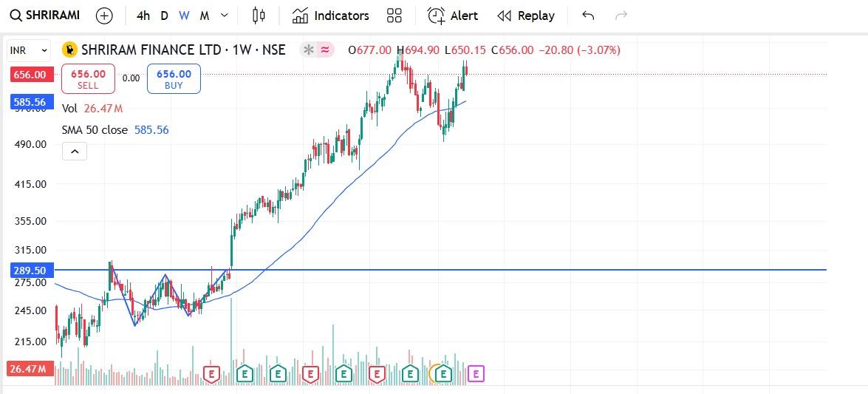The height and width of the screenshot is (394, 868).
Task: Select the SMA 50 close legend
Action: point(115,130)
